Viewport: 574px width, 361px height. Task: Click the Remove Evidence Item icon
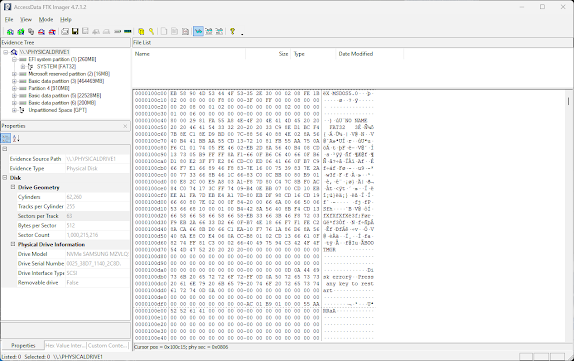click(x=41, y=31)
